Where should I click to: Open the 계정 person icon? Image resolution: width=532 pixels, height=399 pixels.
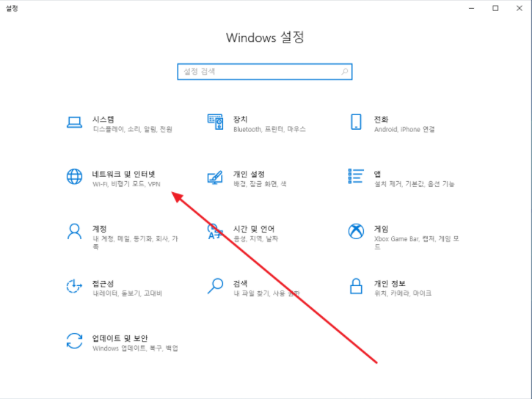pos(74,232)
